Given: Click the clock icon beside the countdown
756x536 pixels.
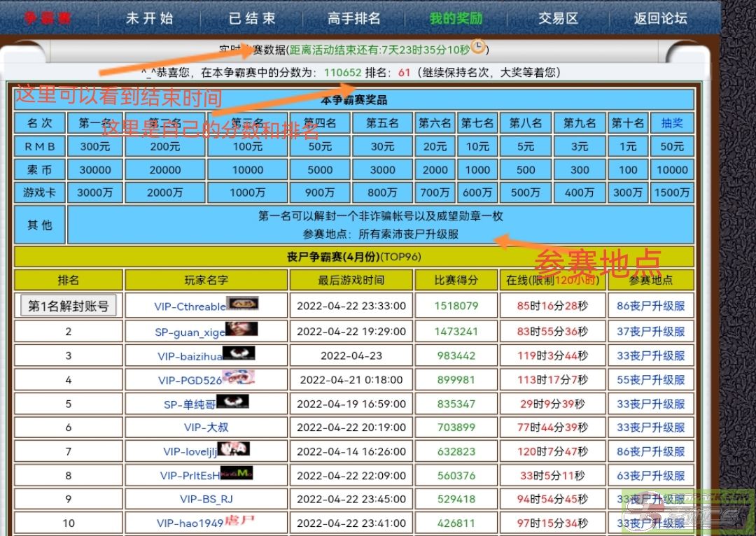Looking at the screenshot, I should pos(478,47).
